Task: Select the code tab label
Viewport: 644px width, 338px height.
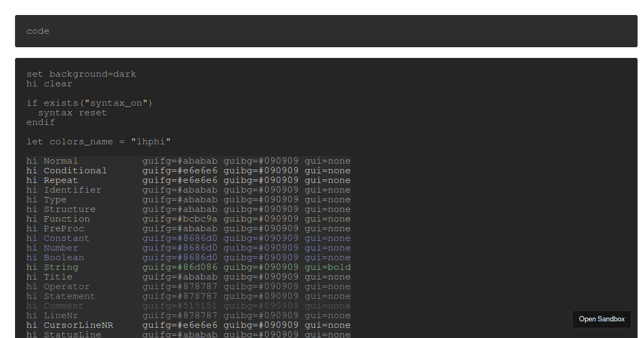Action: 38,31
